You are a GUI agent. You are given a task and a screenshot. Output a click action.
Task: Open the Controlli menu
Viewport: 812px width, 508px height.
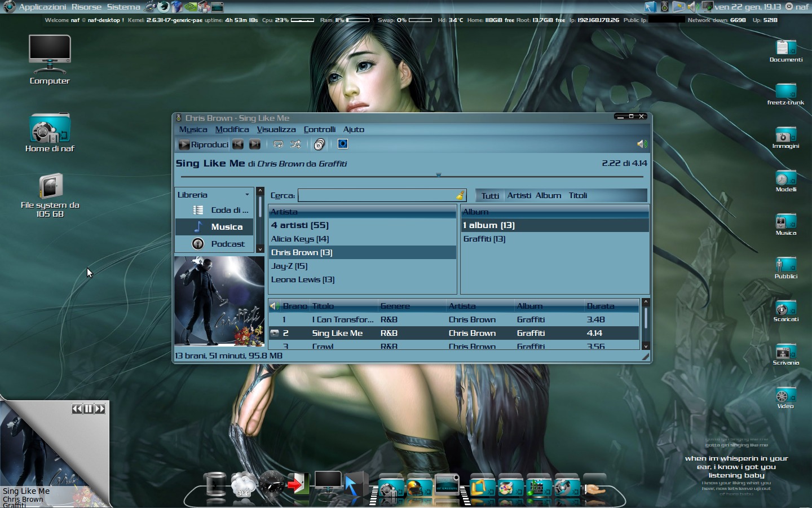coord(319,129)
